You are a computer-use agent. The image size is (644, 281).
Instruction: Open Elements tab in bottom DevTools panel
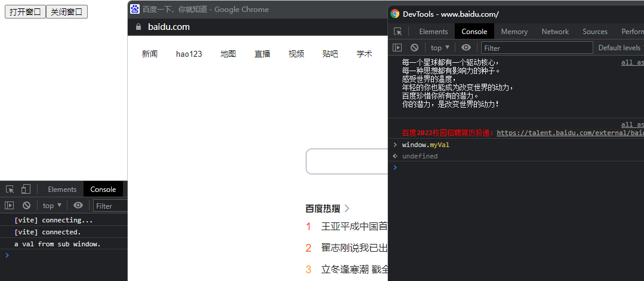62,190
